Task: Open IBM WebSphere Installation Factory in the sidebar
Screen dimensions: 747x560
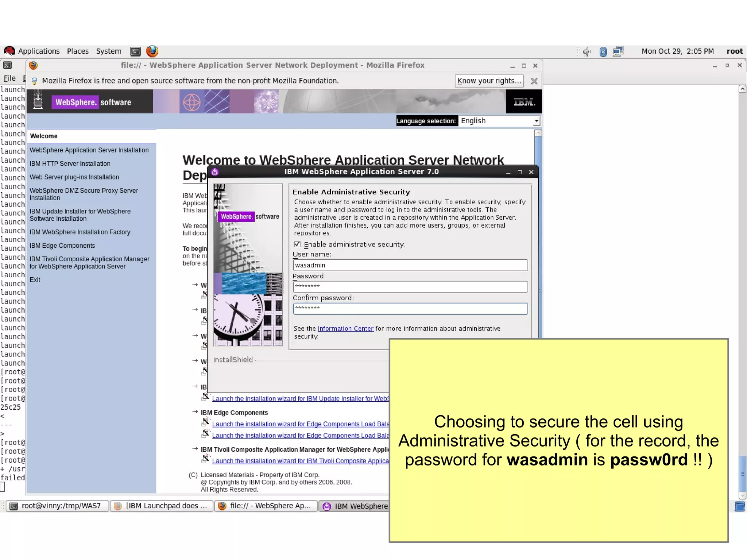Action: [80, 232]
